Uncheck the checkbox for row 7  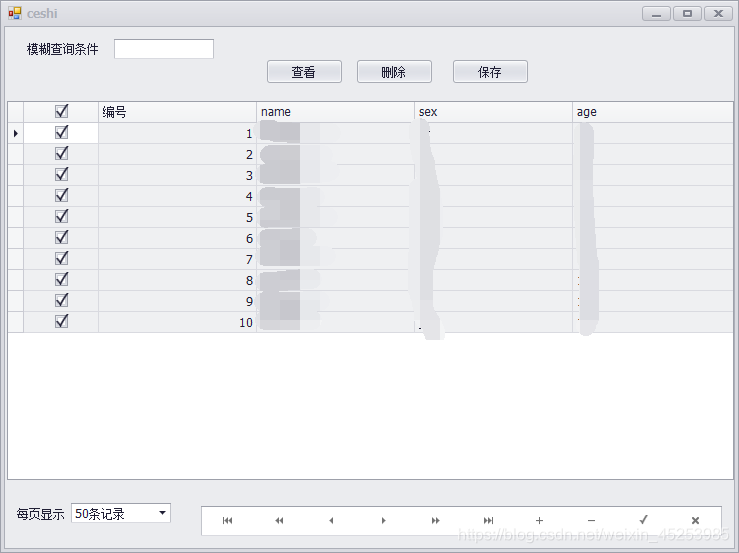(62, 258)
